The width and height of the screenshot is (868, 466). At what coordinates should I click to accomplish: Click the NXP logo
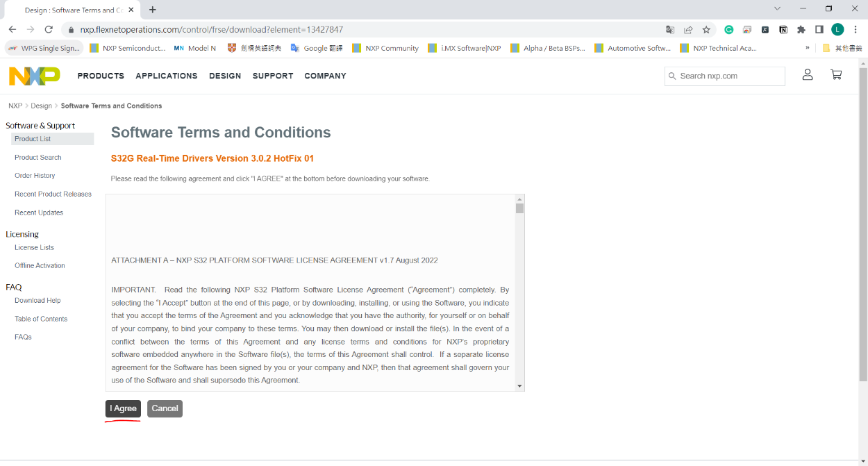tap(34, 76)
